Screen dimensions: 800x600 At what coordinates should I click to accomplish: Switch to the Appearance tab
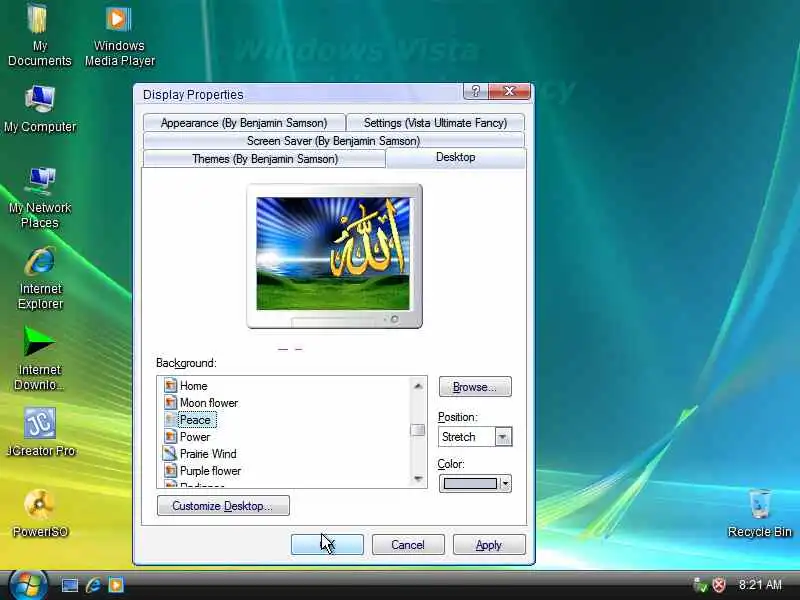click(244, 123)
